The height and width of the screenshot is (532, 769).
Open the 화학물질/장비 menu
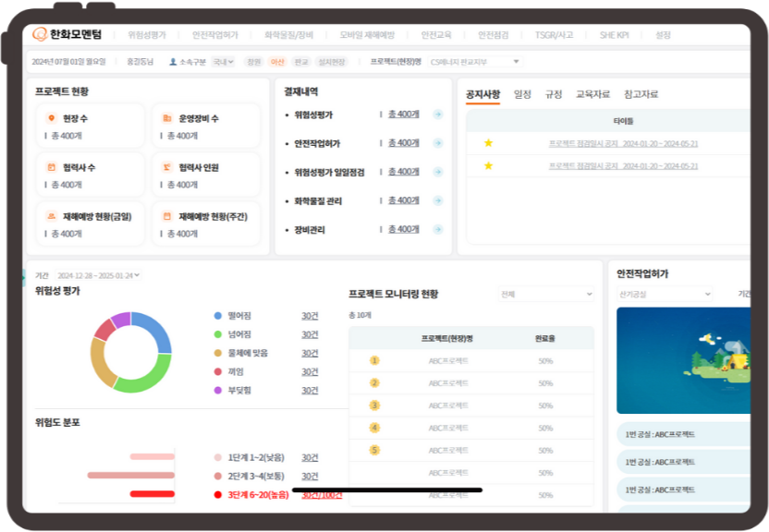[288, 35]
